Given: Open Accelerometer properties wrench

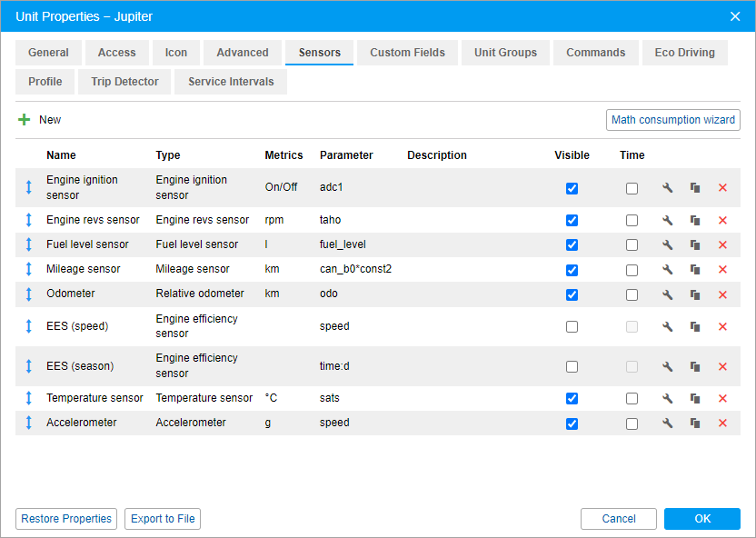Looking at the screenshot, I should [667, 423].
